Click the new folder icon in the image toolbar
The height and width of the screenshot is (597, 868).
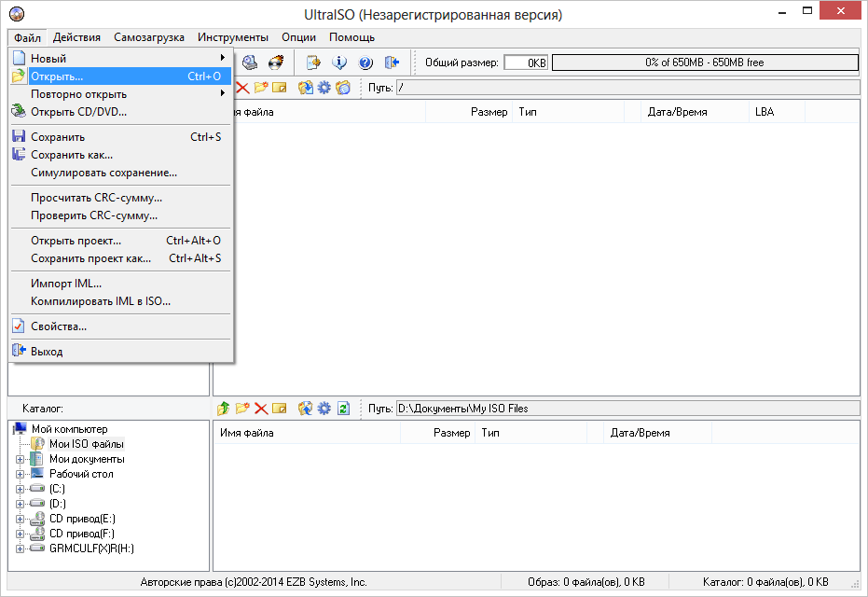point(261,88)
